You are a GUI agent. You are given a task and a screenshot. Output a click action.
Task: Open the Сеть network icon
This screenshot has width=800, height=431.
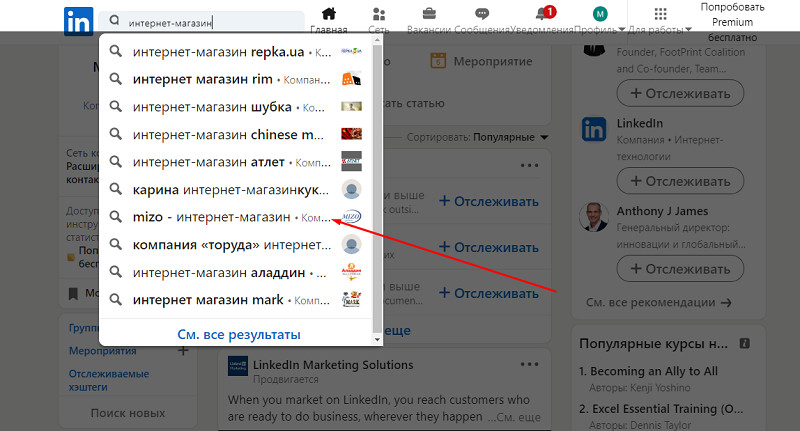click(x=379, y=14)
